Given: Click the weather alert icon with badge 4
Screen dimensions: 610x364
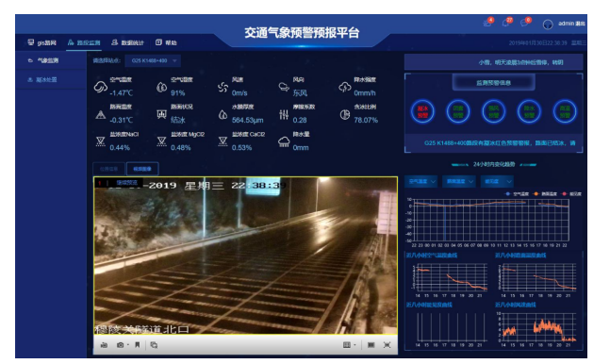Looking at the screenshot, I should tap(487, 23).
